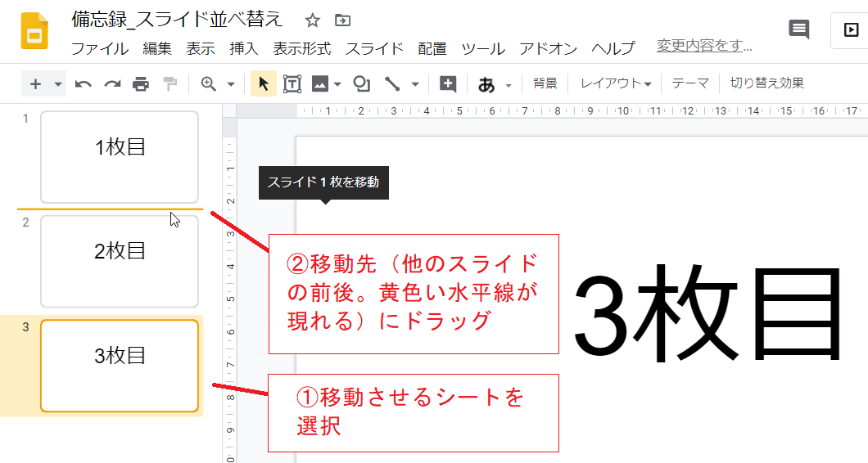
Task: Expand the insert image dropdown arrow
Action: (337, 84)
